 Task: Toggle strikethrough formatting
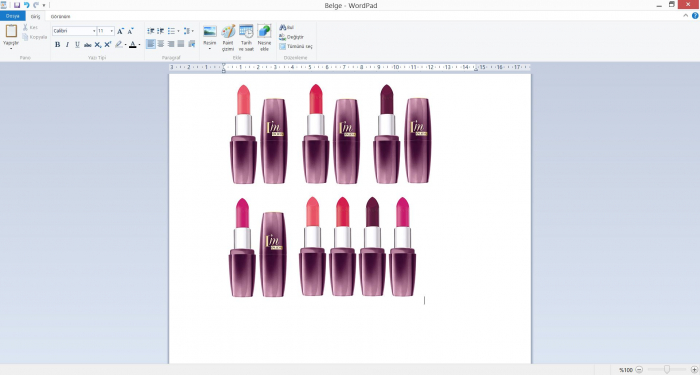point(88,45)
